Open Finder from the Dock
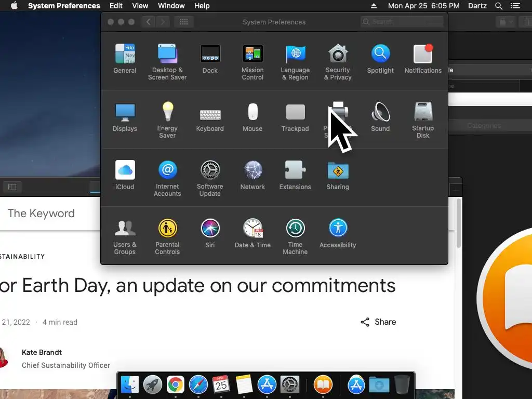The image size is (532, 399). pos(130,385)
